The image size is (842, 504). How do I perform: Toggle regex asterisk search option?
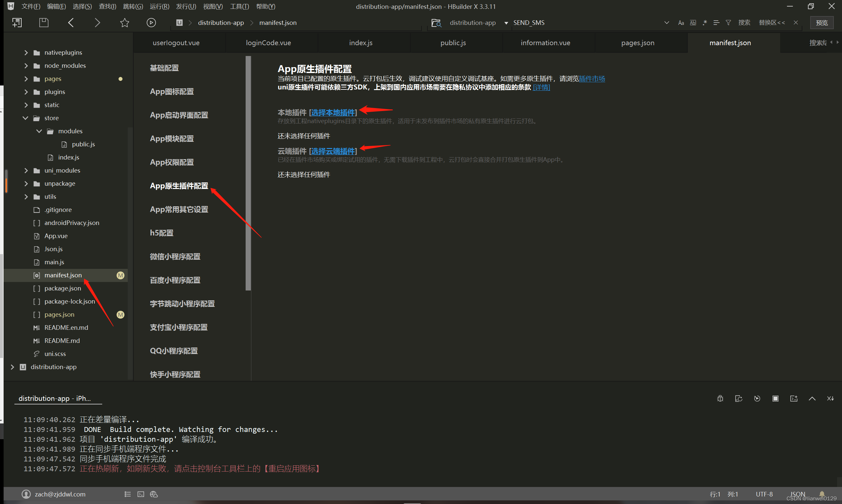pyautogui.click(x=705, y=22)
